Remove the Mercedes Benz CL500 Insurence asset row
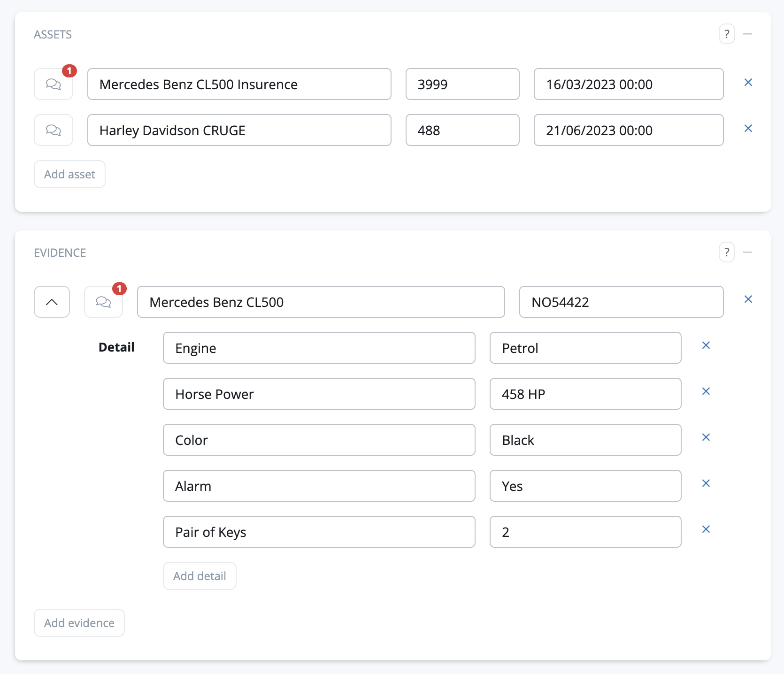Screen dimensions: 784x674 748,83
